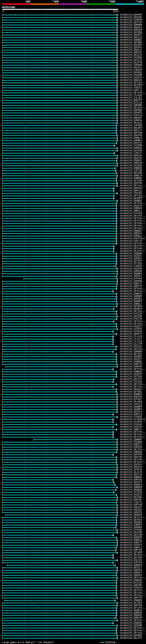The image size is (146, 644).
Task: Click the purple ~60% identity legend segment
Action: (x=73, y=4)
